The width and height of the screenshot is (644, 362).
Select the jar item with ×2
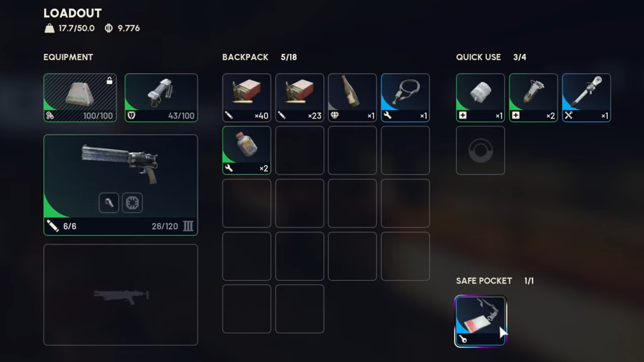tap(247, 150)
